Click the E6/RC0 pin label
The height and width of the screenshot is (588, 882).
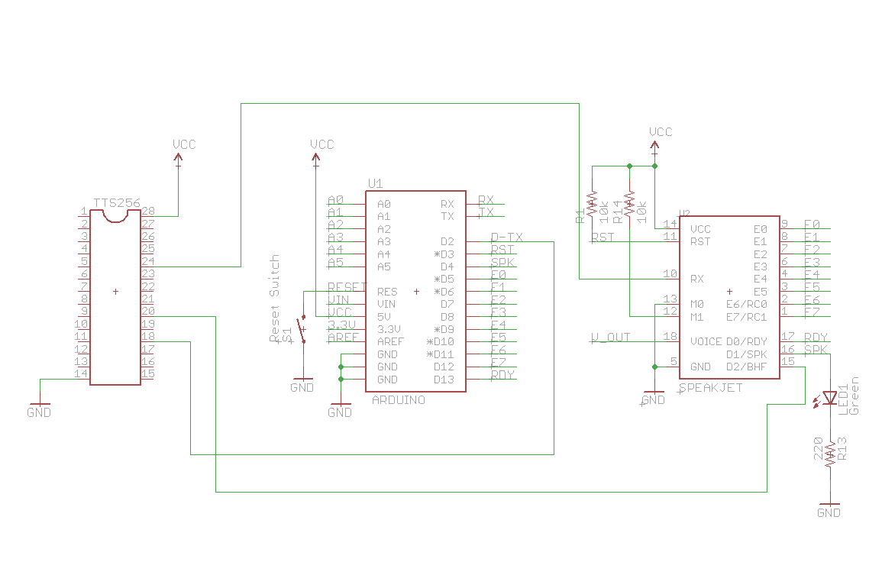pyautogui.click(x=746, y=305)
